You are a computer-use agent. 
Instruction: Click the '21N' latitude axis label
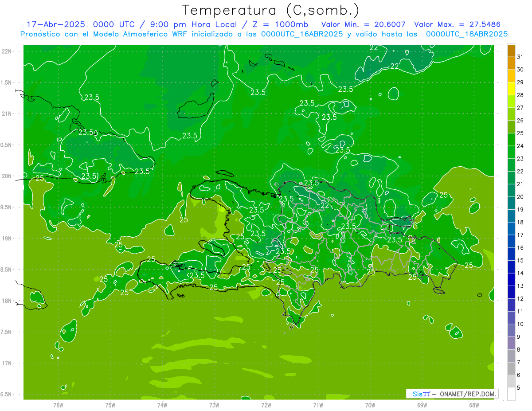tap(8, 114)
